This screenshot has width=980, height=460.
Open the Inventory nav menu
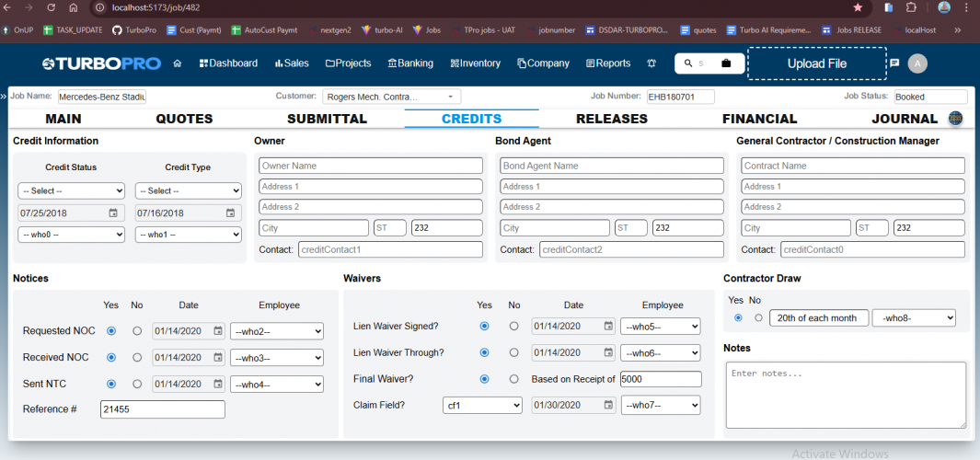pos(475,63)
